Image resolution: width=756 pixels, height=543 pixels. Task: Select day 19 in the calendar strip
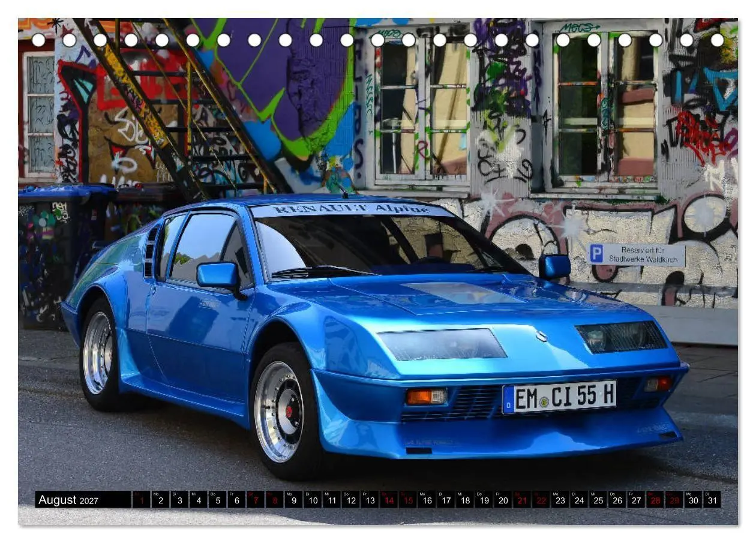[484, 499]
